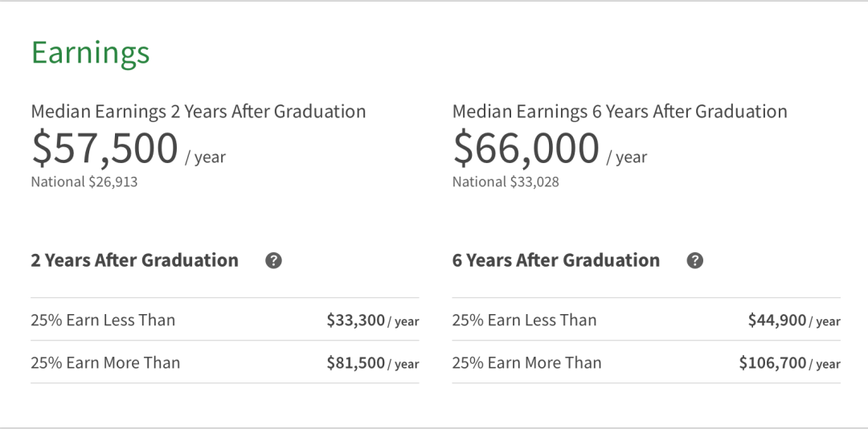Click the National $33,028 text
Screen dimensions: 868x429
click(506, 182)
